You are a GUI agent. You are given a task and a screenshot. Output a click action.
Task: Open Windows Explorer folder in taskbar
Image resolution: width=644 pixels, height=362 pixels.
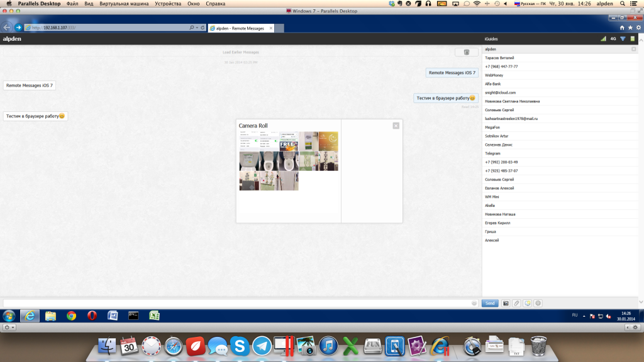coord(50,315)
